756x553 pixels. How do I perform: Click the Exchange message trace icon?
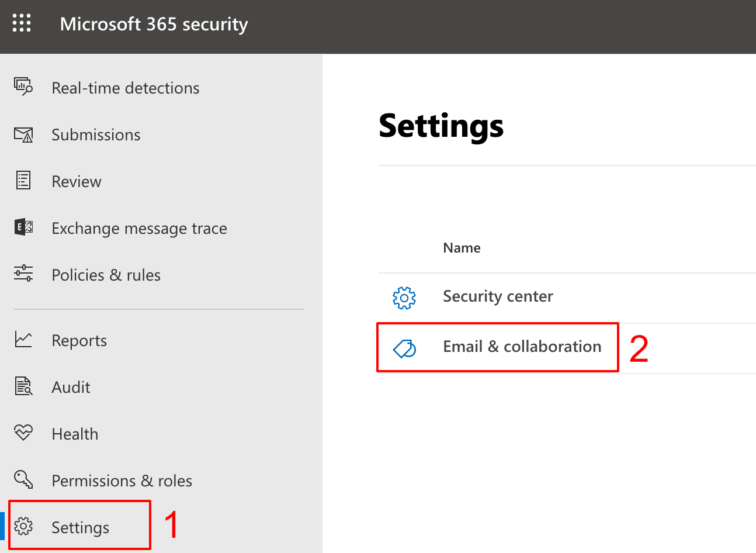click(x=23, y=227)
